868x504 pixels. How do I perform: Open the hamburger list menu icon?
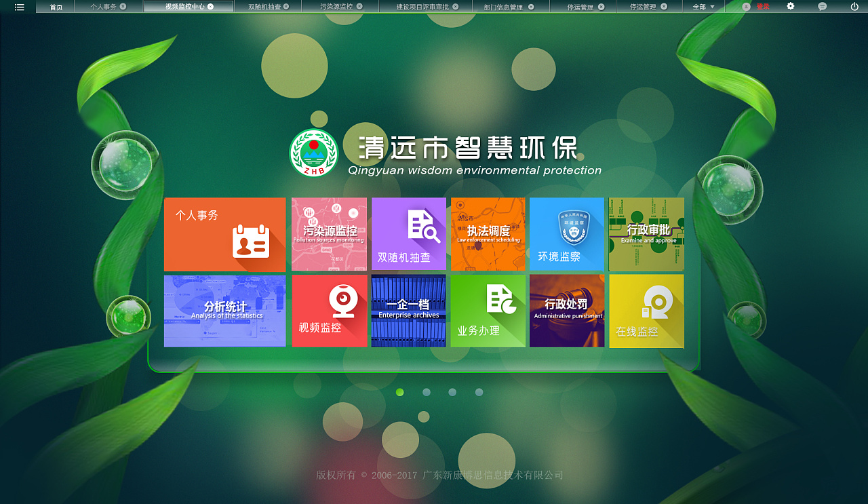(18, 6)
